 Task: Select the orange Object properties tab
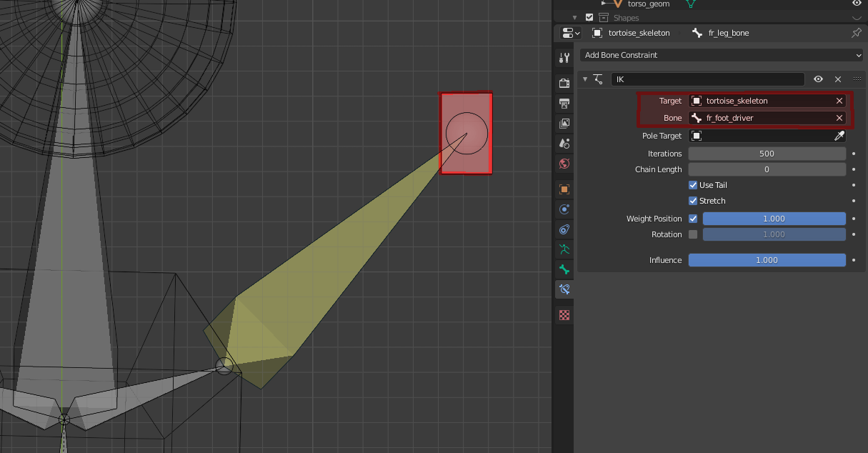[564, 189]
